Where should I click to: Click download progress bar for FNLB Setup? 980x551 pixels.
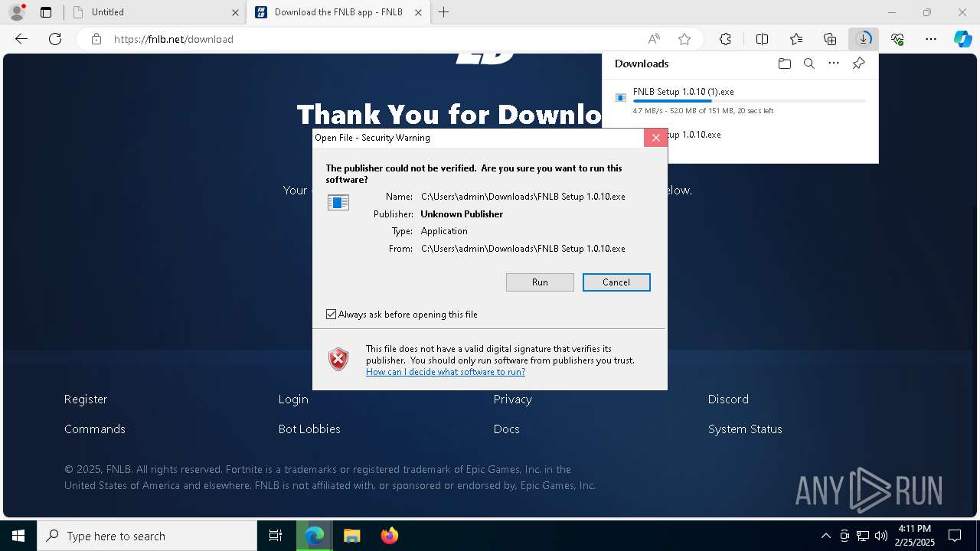(x=749, y=101)
